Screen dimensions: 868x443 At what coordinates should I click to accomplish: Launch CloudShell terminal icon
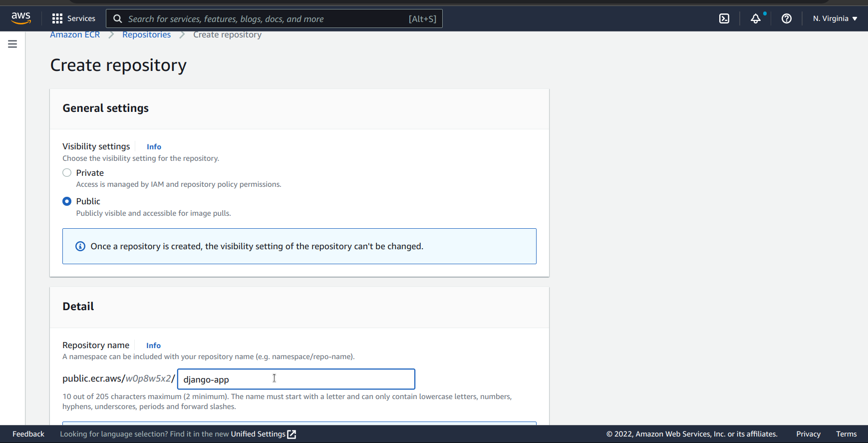click(x=724, y=18)
